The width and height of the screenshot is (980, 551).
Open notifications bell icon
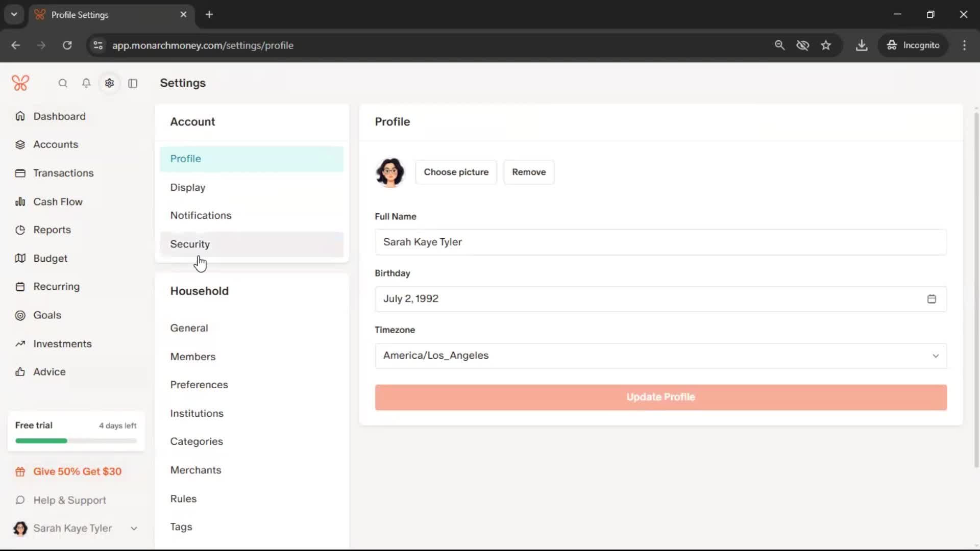click(x=86, y=83)
